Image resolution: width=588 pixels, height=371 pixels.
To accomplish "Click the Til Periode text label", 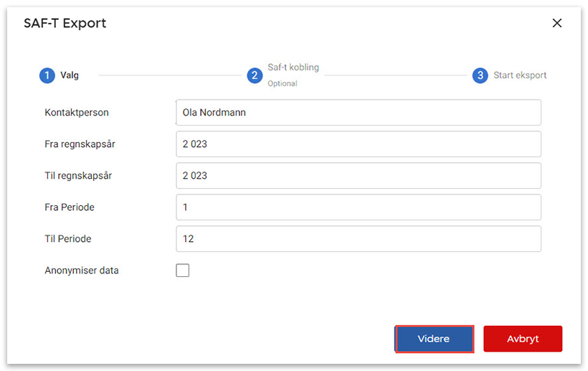I will 68,239.
